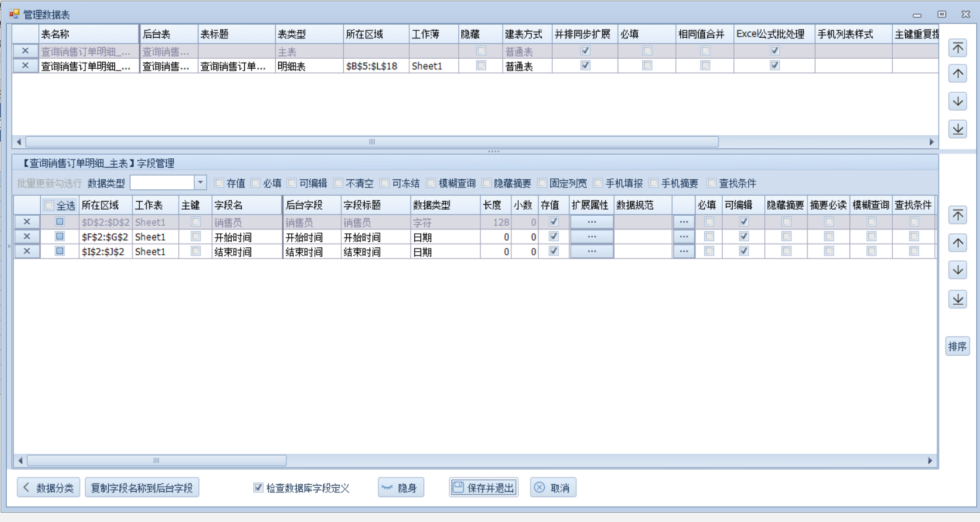
Task: Click the lower grid horizontal scrollbar thumb
Action: [156, 461]
